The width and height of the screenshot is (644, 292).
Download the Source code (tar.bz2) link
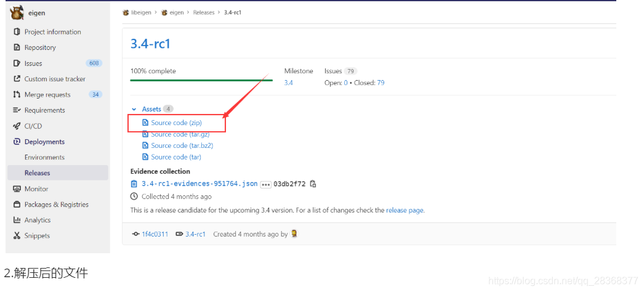(182, 145)
